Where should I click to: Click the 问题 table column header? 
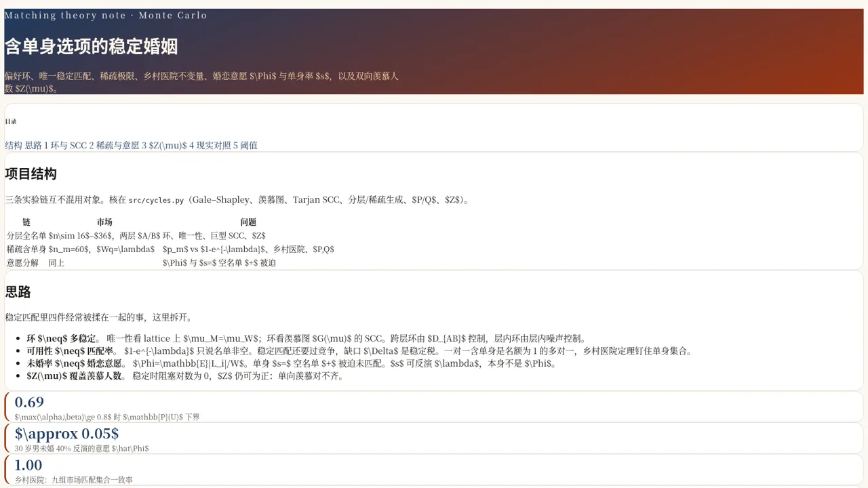[x=248, y=222]
